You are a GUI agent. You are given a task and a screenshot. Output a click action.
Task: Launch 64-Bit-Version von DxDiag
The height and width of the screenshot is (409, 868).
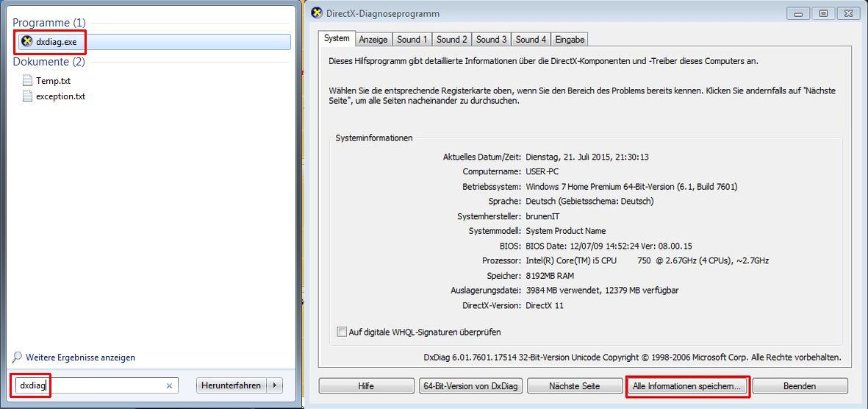tap(470, 385)
